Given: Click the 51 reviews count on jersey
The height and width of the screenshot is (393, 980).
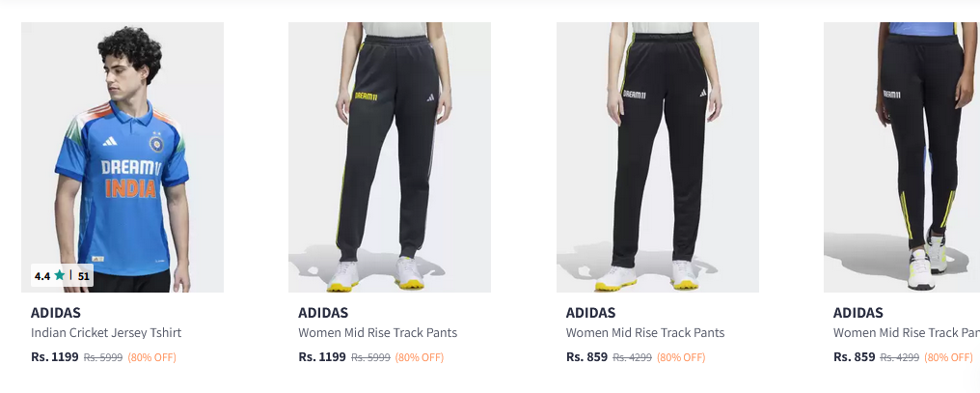Looking at the screenshot, I should point(84,276).
